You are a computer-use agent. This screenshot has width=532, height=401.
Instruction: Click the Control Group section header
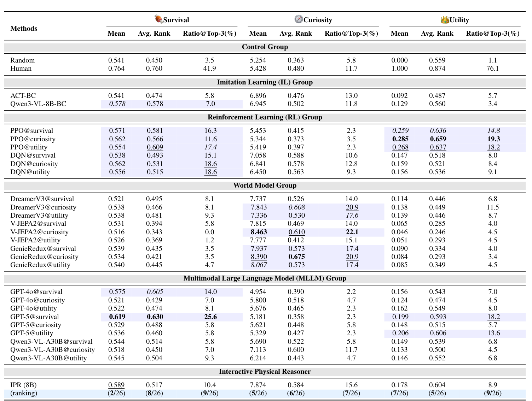pyautogui.click(x=265, y=47)
